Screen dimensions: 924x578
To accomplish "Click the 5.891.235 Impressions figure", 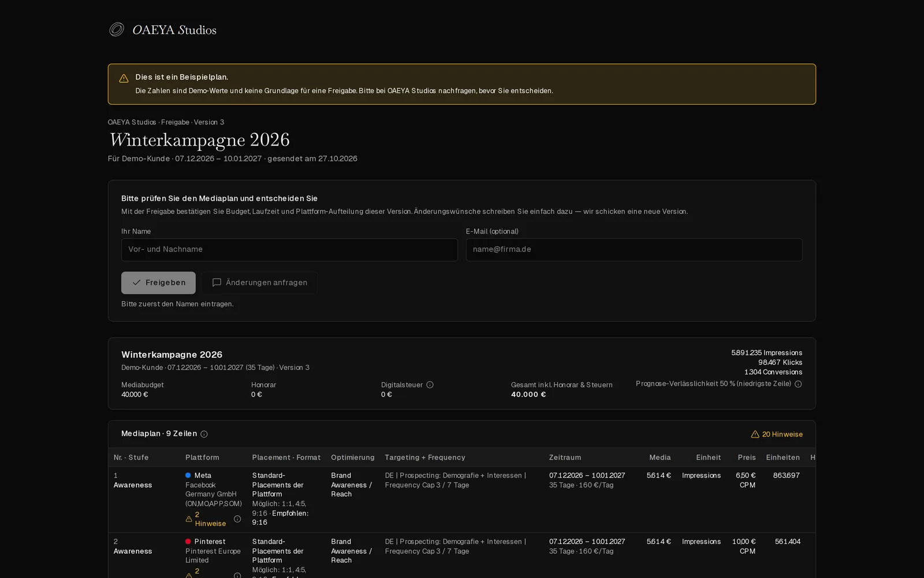I will click(767, 353).
